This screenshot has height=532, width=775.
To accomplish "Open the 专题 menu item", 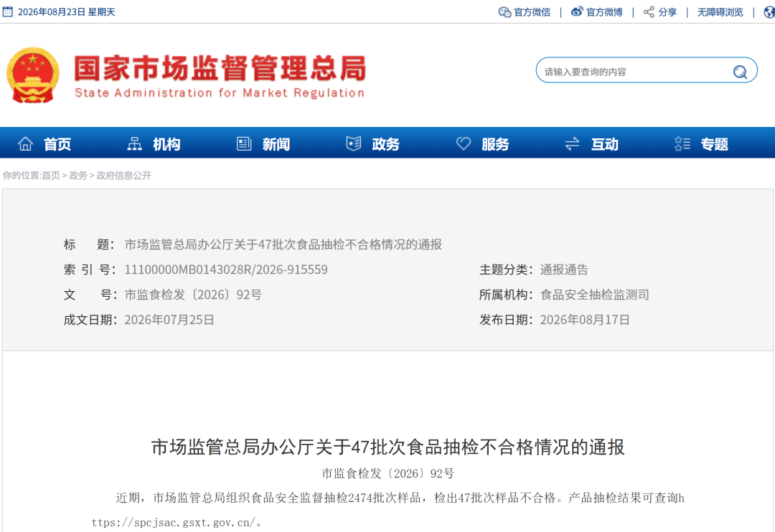I will click(x=715, y=144).
